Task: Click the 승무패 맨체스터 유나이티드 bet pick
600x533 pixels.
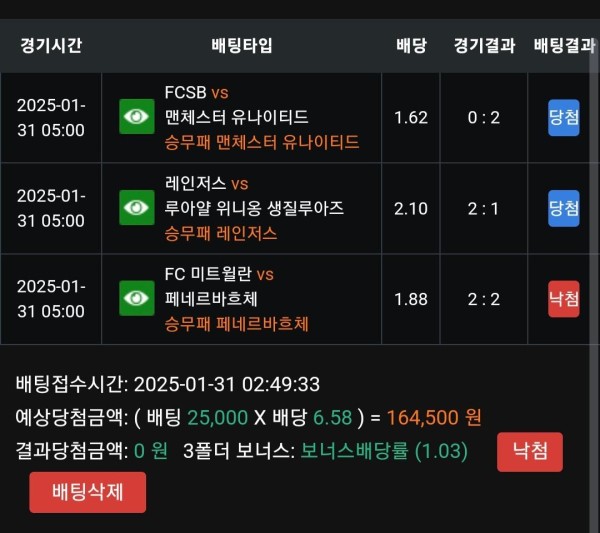Action: (262, 142)
